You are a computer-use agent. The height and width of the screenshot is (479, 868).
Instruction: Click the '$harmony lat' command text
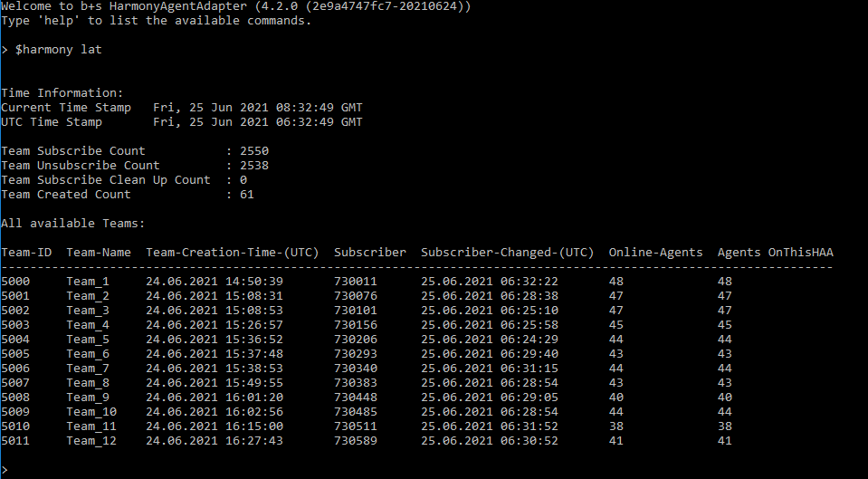click(59, 49)
